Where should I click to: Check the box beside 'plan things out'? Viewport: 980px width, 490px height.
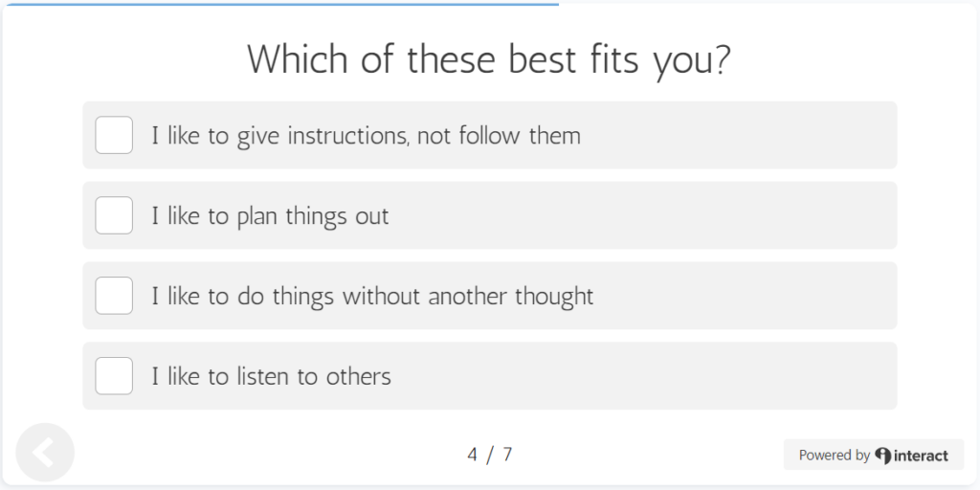[114, 215]
